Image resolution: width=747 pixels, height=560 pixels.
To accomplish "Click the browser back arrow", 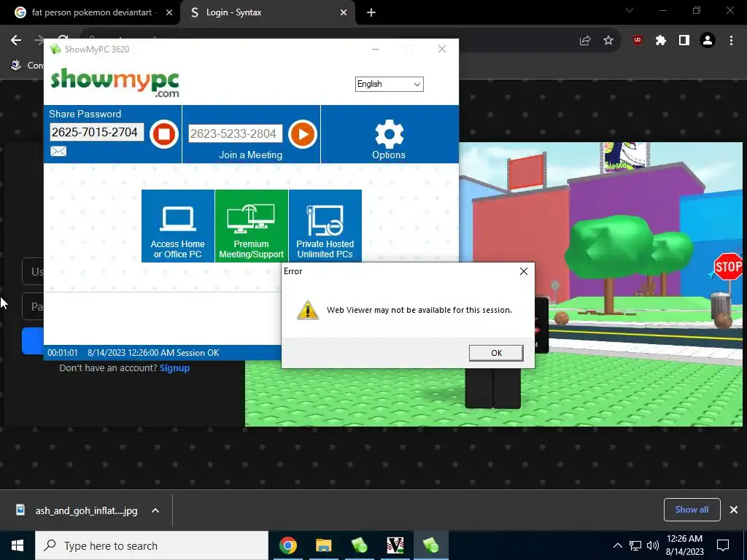I will pyautogui.click(x=16, y=41).
